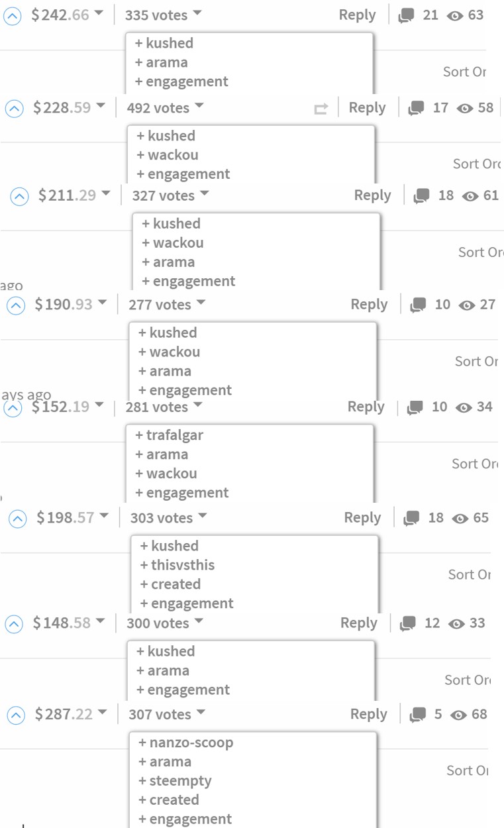This screenshot has width=504, height=828.
Task: Open the $148.58 payout dropdown arrow
Action: (x=100, y=623)
